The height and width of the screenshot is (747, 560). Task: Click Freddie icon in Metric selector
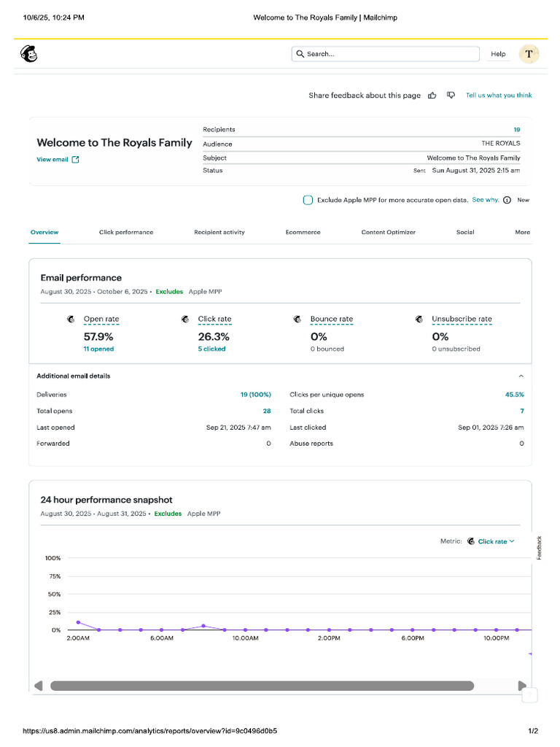click(470, 541)
